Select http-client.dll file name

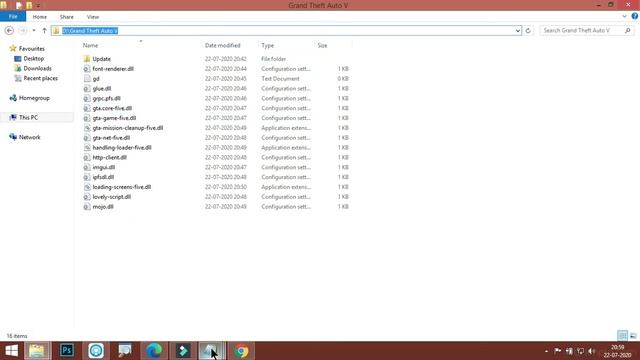[x=109, y=157]
